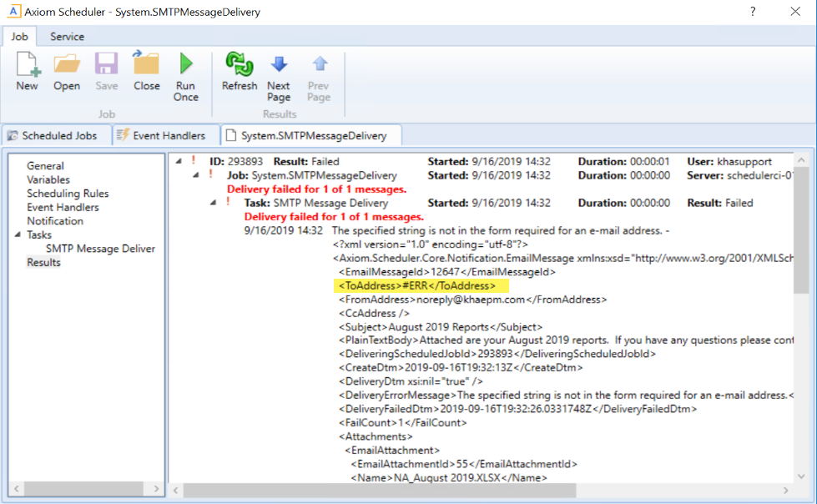Open a job with the Open folder icon
Image resolution: width=817 pixels, height=504 pixels.
[x=67, y=64]
